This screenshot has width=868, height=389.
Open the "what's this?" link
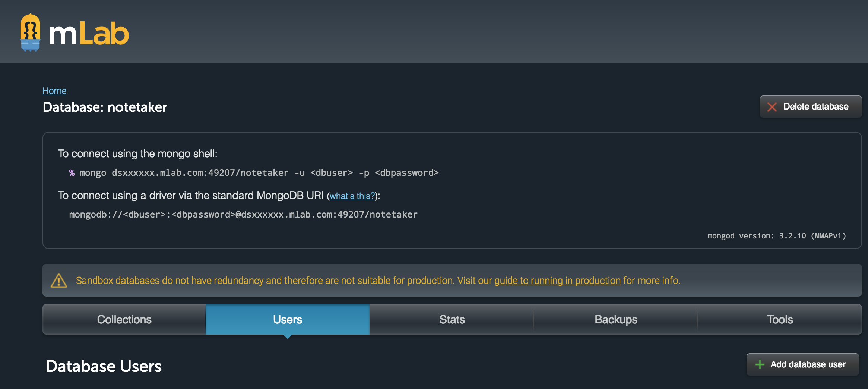352,196
